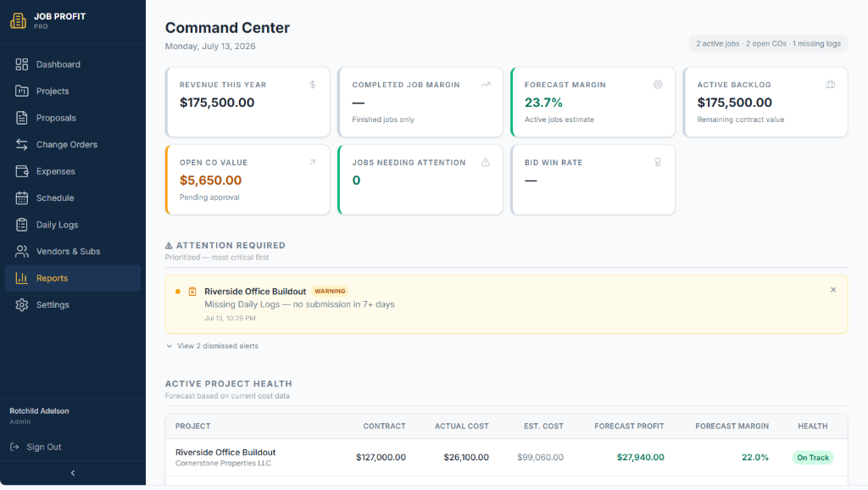Click the briefcase icon on Active Backlog card
This screenshot has width=868, height=490.
831,84
